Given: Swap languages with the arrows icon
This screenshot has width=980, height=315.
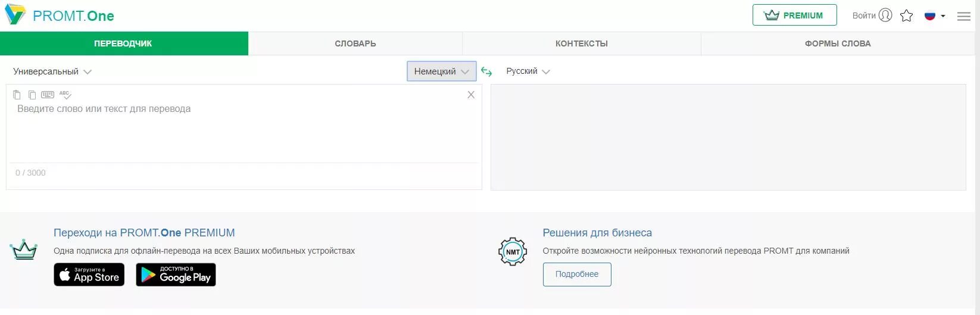Looking at the screenshot, I should click(x=486, y=71).
